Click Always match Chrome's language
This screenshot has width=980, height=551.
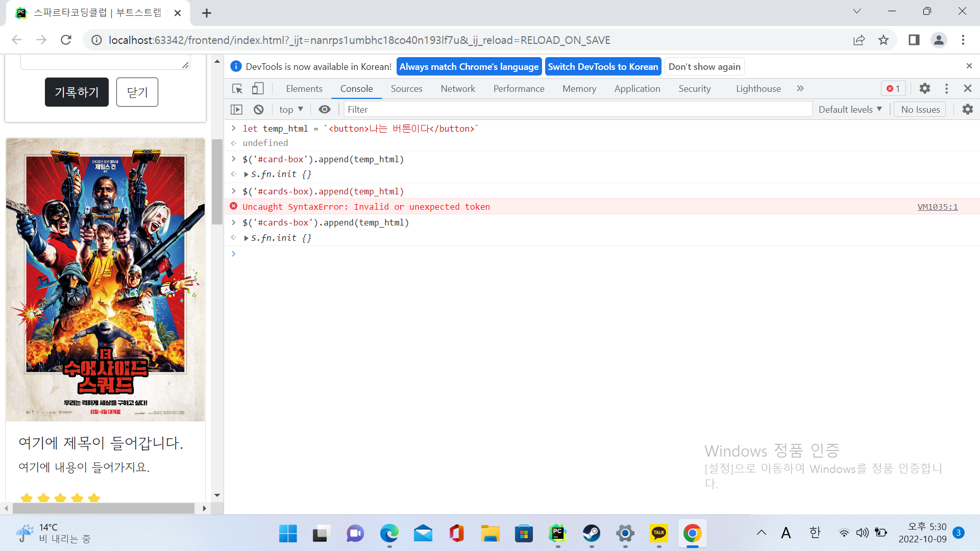coord(469,67)
